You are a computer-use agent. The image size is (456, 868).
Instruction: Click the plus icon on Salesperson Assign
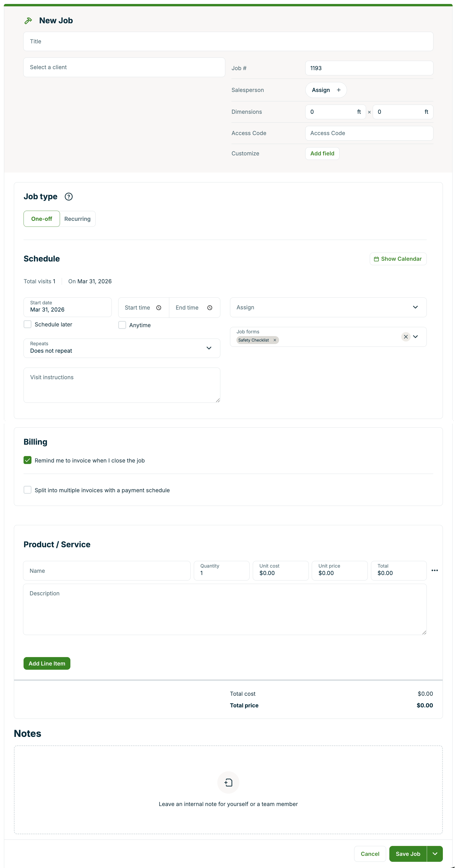pos(339,90)
